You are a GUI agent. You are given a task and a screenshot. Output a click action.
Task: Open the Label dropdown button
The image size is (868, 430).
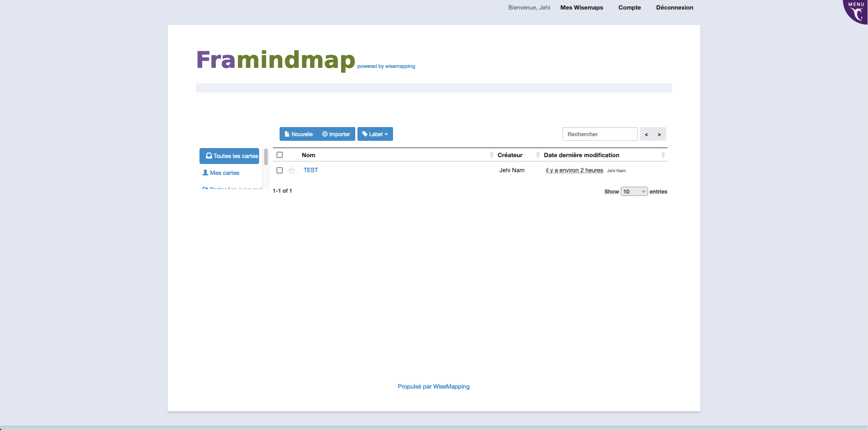[x=375, y=134]
